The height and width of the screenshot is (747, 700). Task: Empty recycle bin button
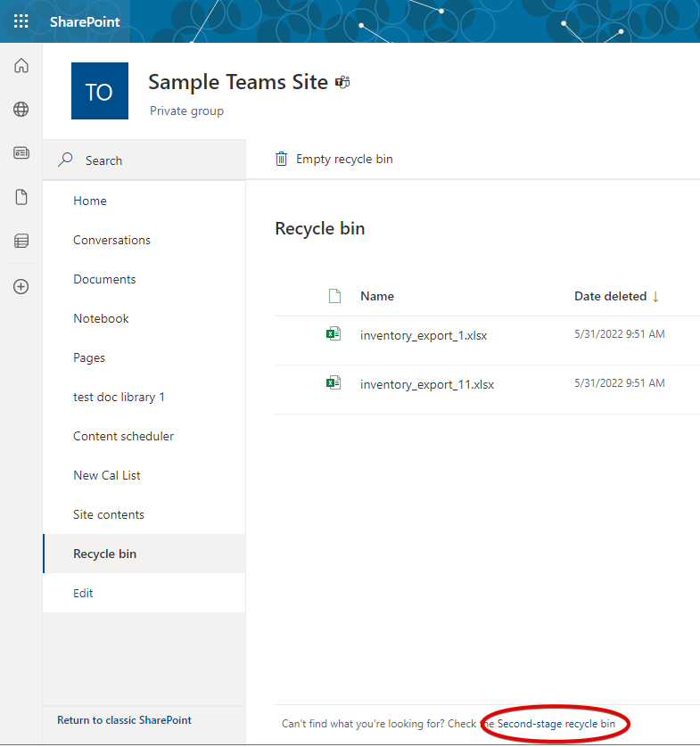point(334,160)
